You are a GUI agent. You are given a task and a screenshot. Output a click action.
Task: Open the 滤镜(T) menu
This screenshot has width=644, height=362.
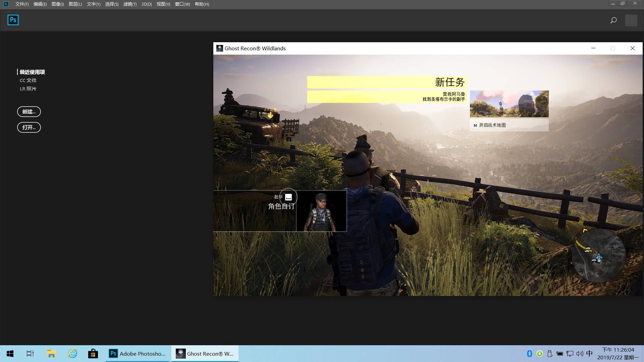coord(130,4)
